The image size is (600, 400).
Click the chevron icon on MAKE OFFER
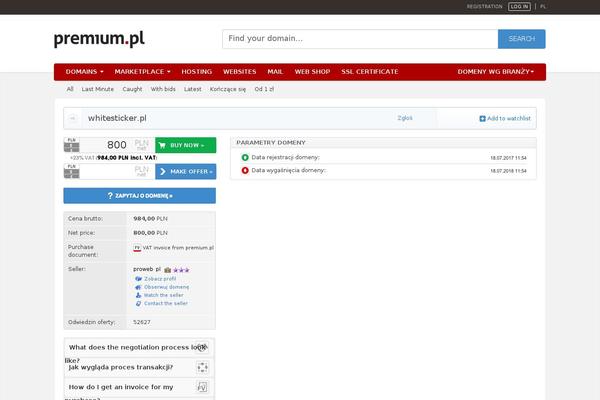[x=163, y=171]
